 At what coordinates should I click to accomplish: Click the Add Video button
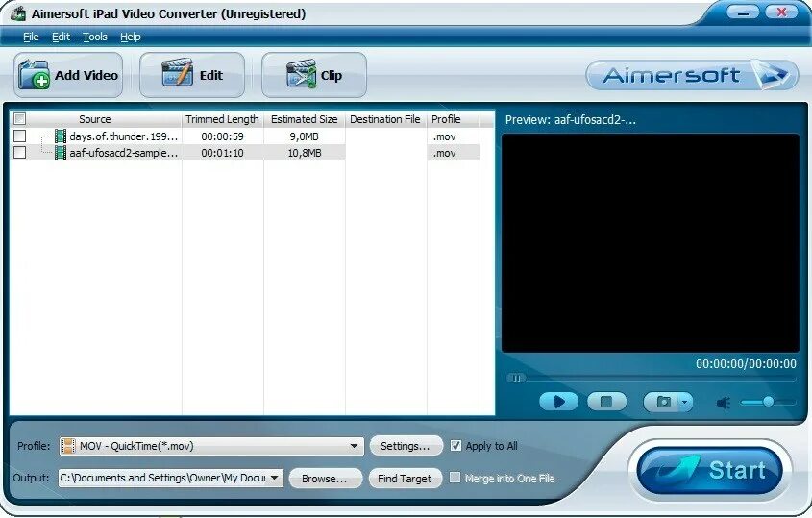click(x=68, y=75)
